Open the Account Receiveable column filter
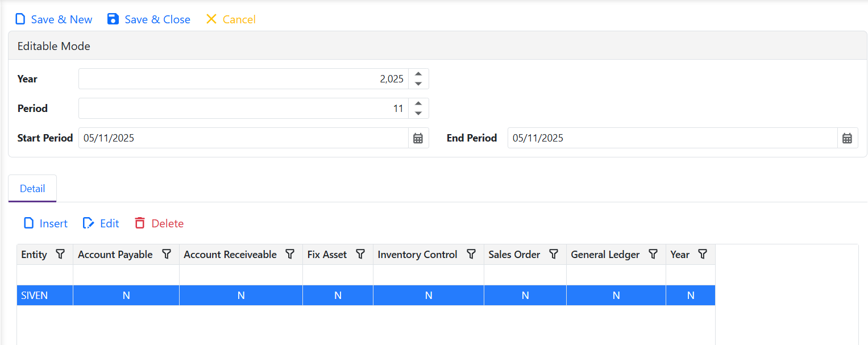 tap(290, 255)
